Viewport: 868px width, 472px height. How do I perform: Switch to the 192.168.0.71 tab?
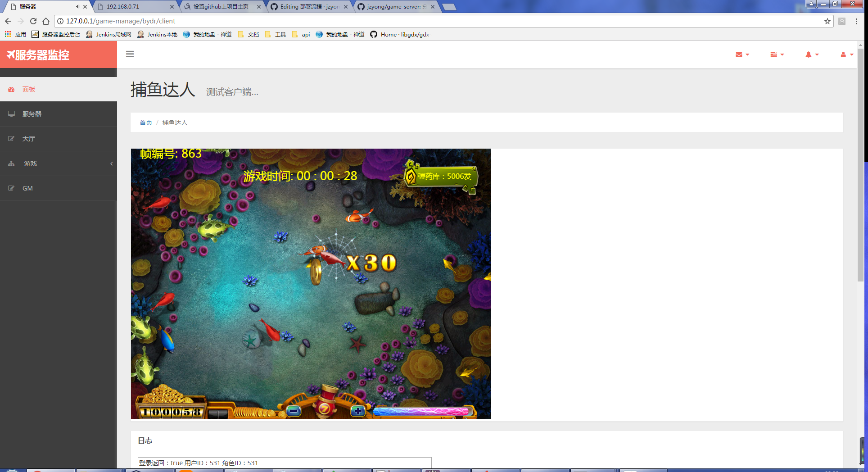pos(135,7)
